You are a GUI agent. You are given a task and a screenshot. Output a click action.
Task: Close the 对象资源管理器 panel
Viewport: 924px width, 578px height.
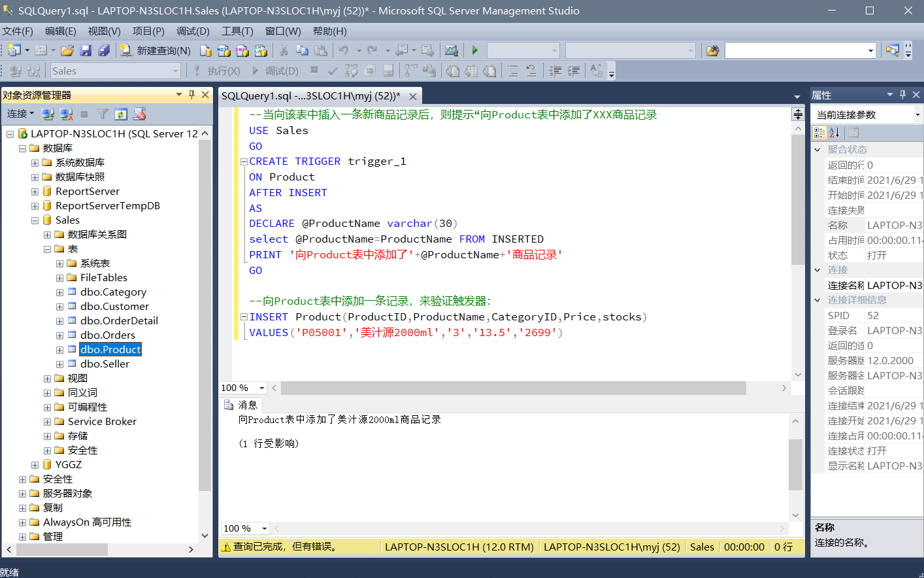click(205, 95)
